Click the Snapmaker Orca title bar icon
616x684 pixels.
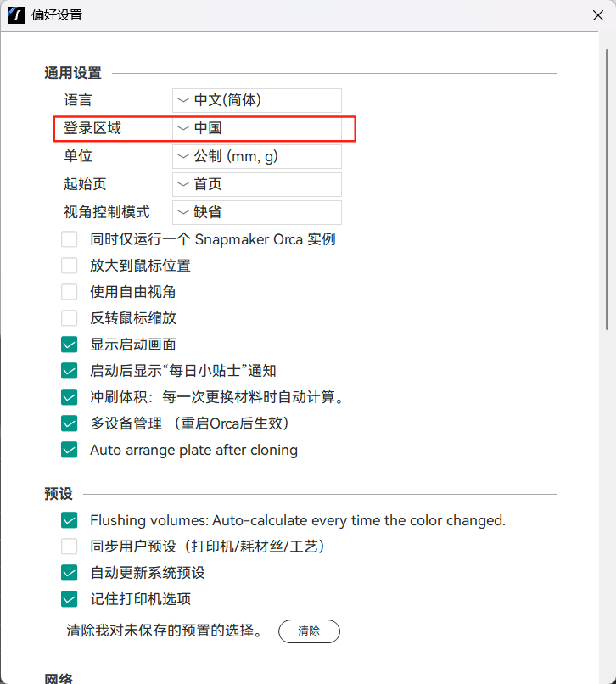point(15,15)
